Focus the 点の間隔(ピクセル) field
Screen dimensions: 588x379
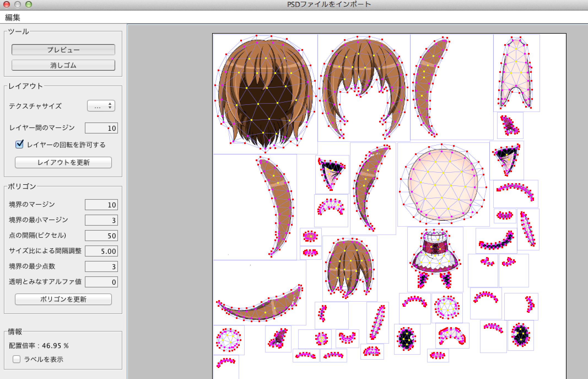[101, 236]
